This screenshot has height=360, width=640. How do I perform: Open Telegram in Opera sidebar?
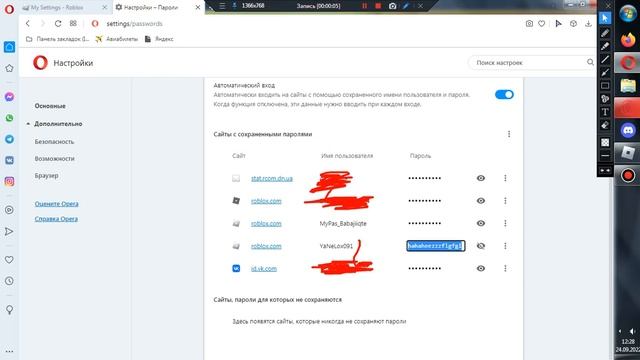coord(9,139)
